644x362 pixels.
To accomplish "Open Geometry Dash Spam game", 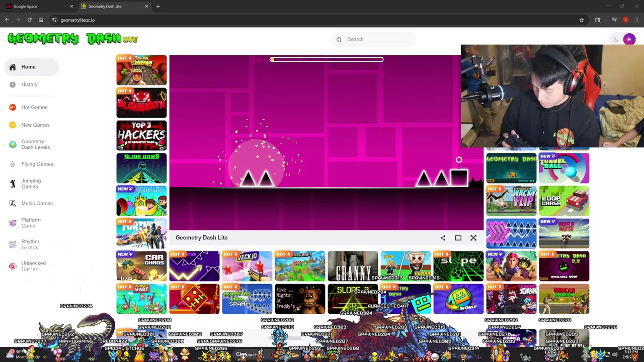I will 247,299.
